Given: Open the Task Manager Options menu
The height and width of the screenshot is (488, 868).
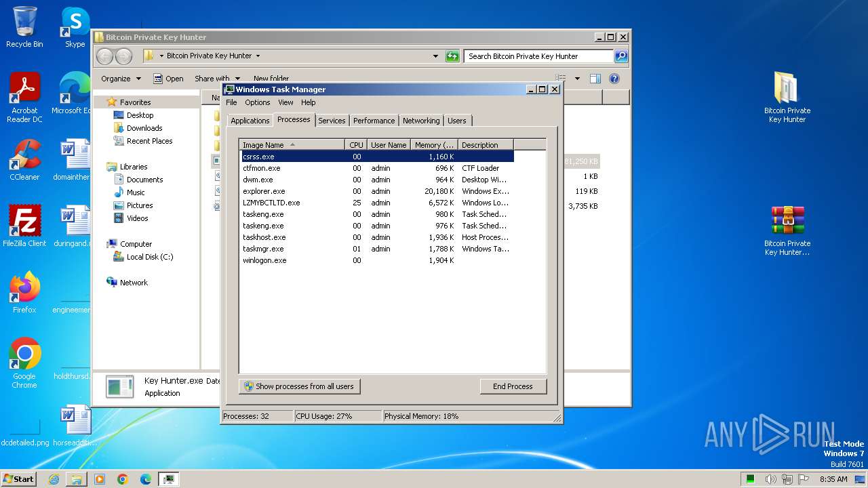Looking at the screenshot, I should [258, 102].
